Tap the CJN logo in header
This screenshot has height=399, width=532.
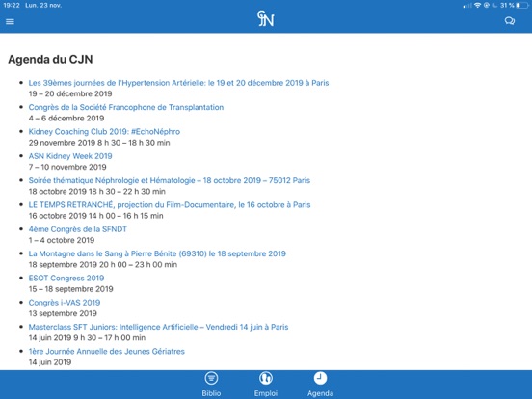click(266, 18)
